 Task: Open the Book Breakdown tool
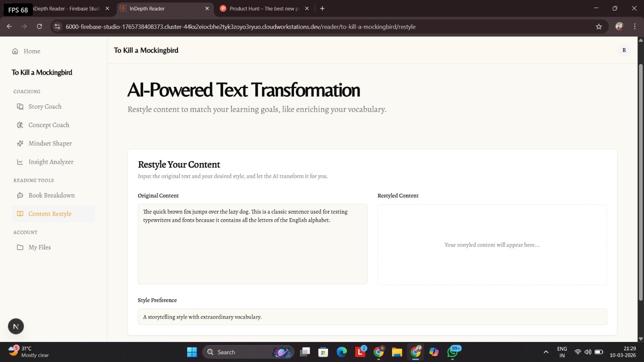coord(52,195)
